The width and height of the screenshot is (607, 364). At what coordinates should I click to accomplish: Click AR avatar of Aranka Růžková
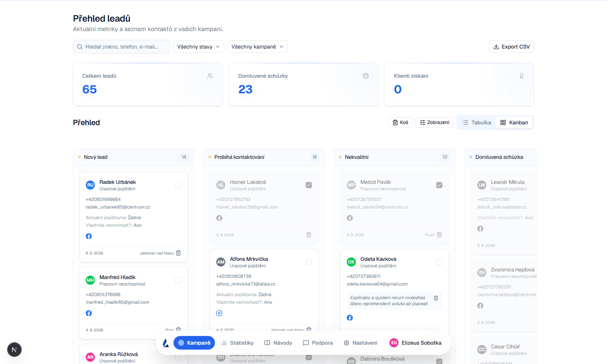(90, 357)
